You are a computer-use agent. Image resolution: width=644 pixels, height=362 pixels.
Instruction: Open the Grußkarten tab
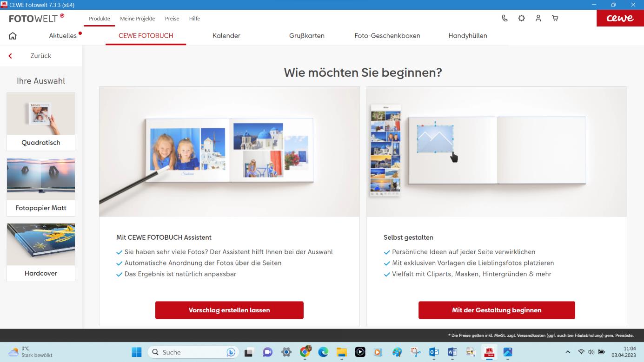coord(307,36)
